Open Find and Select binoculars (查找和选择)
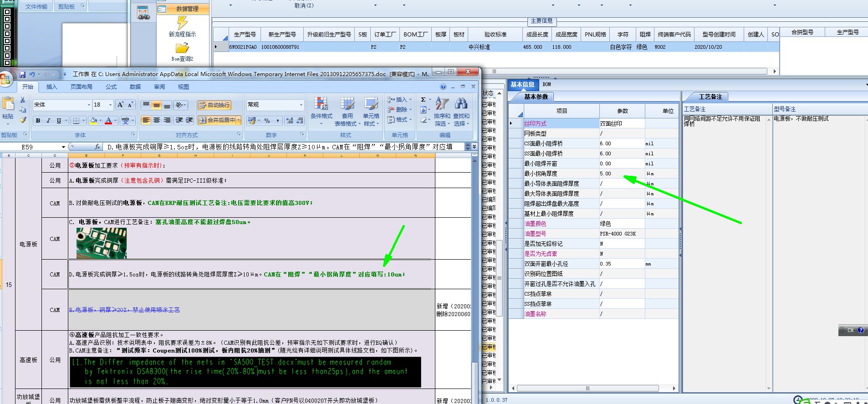868x404 pixels. point(461,112)
